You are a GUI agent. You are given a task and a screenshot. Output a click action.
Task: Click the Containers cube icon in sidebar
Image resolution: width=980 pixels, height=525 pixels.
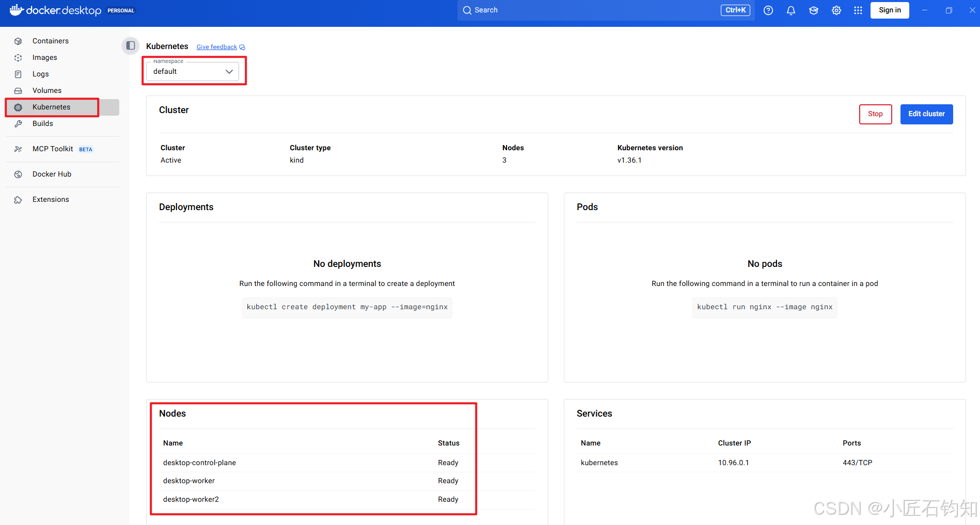[18, 41]
